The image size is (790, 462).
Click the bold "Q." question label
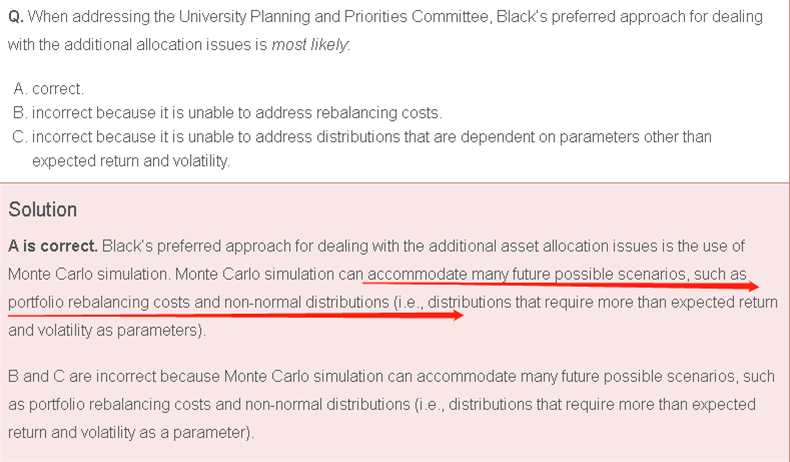pyautogui.click(x=16, y=18)
